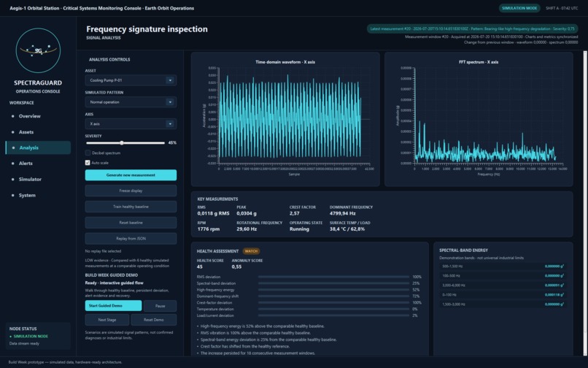Click the severity 45% value label
Screen dimensions: 588x368
[x=172, y=142]
